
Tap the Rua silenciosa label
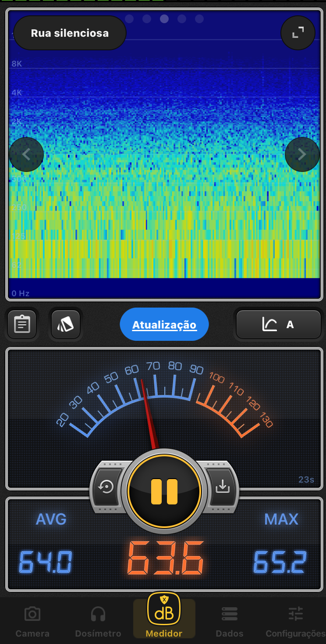tap(70, 33)
